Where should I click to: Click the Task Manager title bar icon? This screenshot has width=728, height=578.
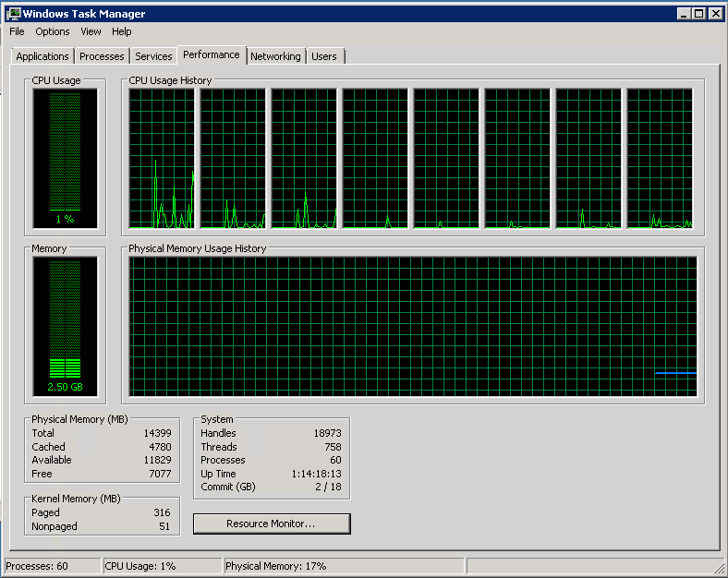coord(13,14)
